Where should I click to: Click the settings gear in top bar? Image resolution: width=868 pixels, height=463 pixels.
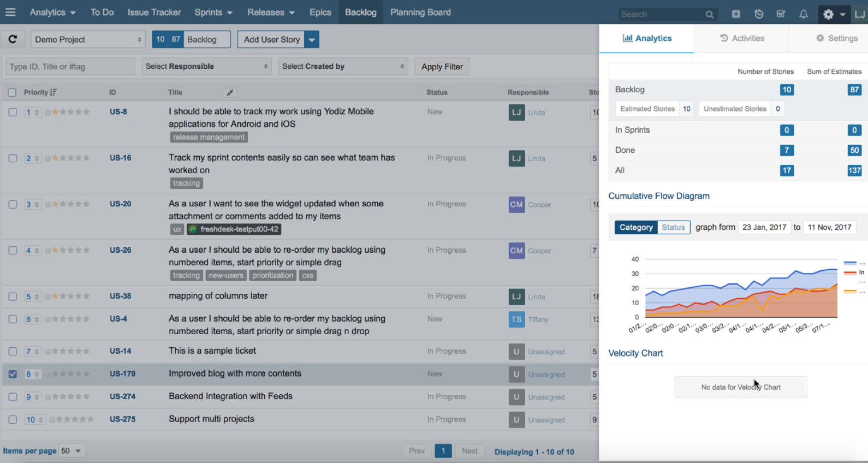click(x=829, y=14)
